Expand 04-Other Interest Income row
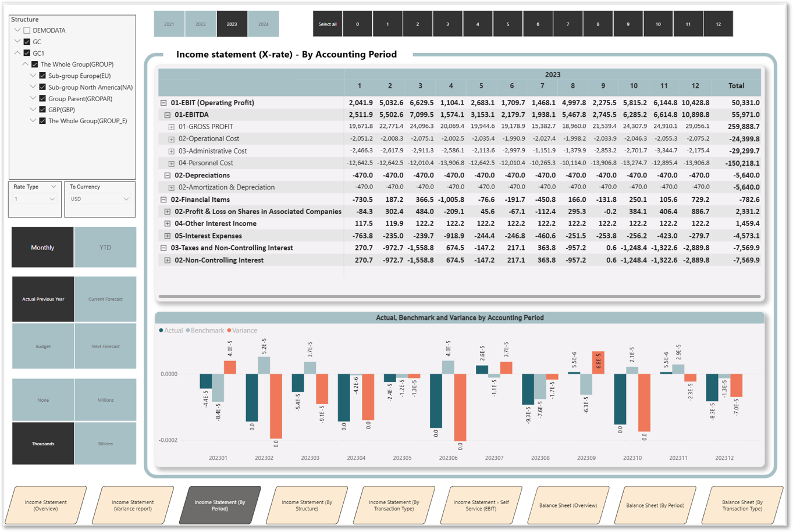This screenshot has height=532, width=793. point(168,224)
